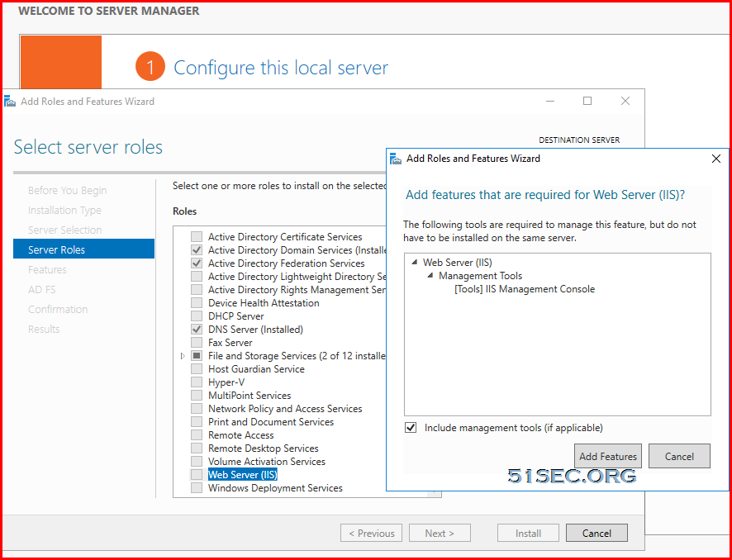Check Network Policy and Access Services

click(197, 408)
